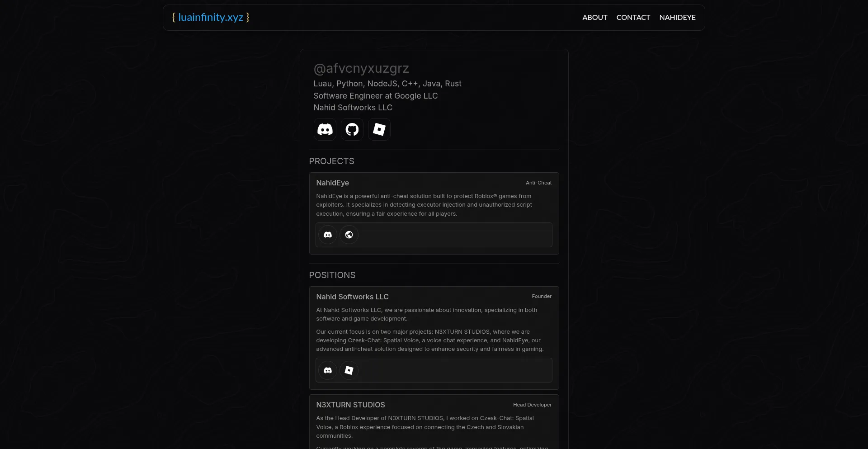Click the Nahid Softworks LLC position card title
This screenshot has height=449, width=868.
pos(352,297)
